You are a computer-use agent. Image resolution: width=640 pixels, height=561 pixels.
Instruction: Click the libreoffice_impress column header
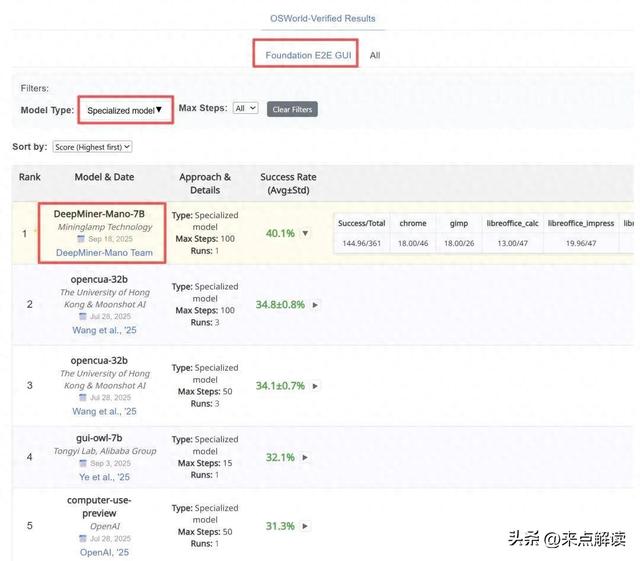581,223
